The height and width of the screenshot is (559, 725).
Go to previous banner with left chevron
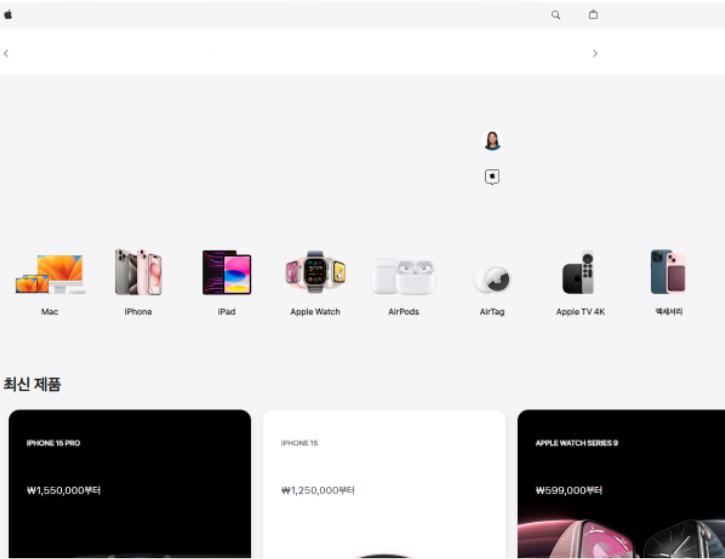pos(6,53)
